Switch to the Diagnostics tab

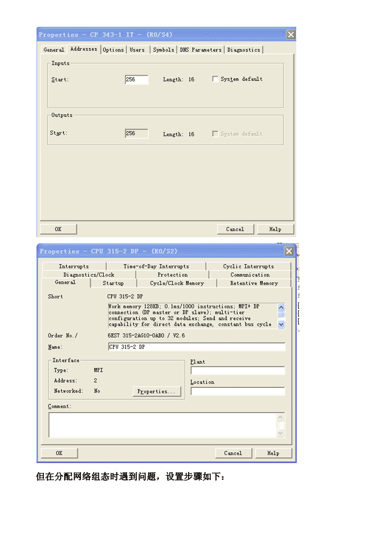(243, 50)
